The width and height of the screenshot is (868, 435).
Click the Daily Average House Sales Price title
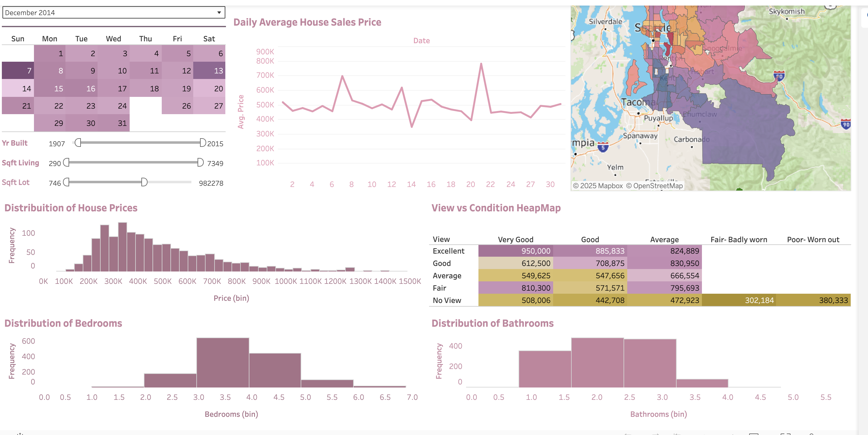tap(307, 22)
